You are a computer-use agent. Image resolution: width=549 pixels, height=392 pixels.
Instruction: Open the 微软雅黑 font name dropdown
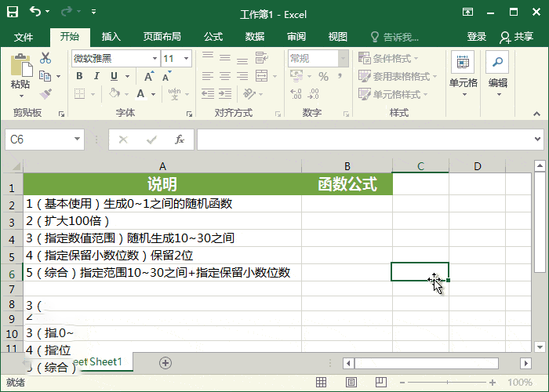click(155, 59)
